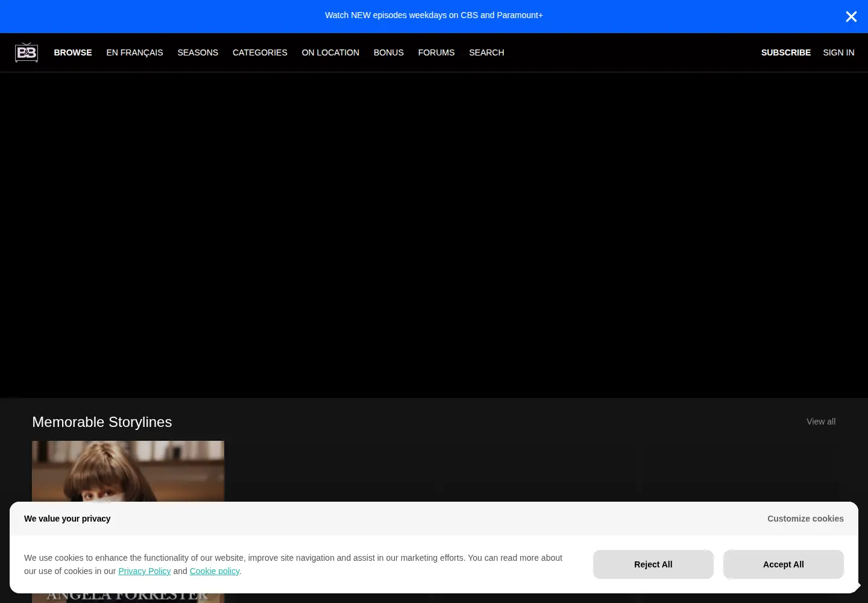
Task: Click the 'We value your privacy' heading
Action: coord(68,519)
